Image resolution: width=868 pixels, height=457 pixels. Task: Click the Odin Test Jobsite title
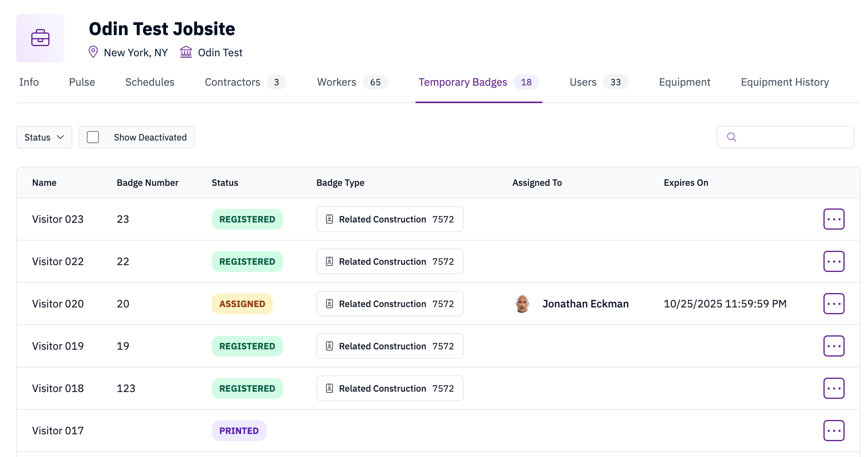click(162, 29)
